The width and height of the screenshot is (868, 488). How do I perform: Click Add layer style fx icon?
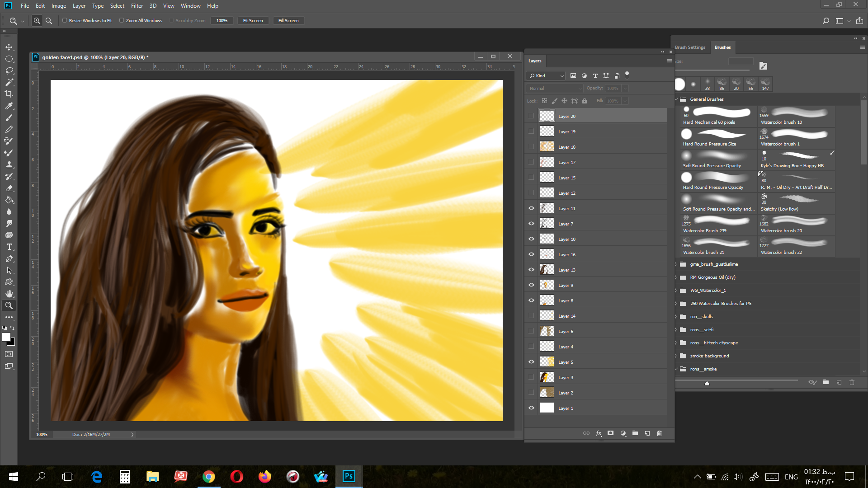(599, 433)
